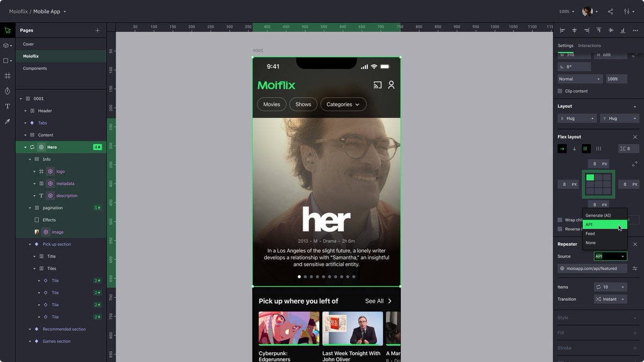Open more alignment options ellipsis
This screenshot has height=362, width=644.
(x=635, y=31)
